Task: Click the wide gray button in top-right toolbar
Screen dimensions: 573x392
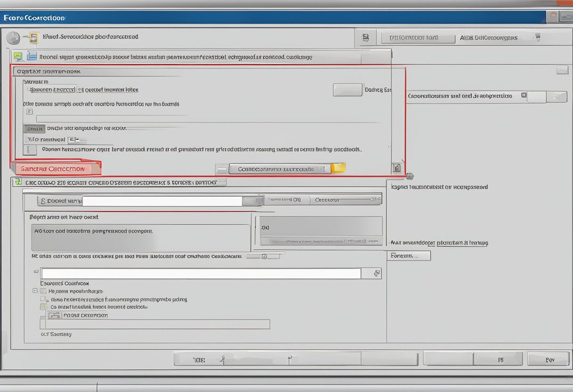Action: [418, 38]
